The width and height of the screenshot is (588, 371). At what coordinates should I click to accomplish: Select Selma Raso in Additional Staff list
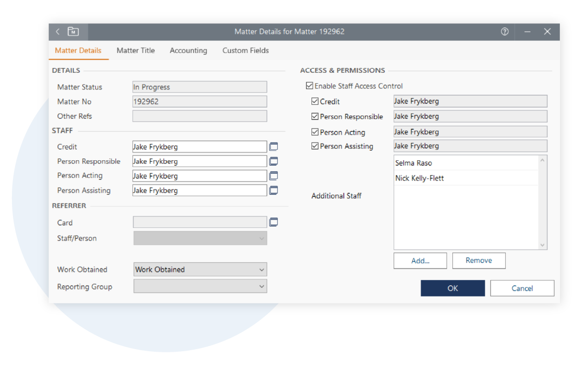click(x=413, y=163)
